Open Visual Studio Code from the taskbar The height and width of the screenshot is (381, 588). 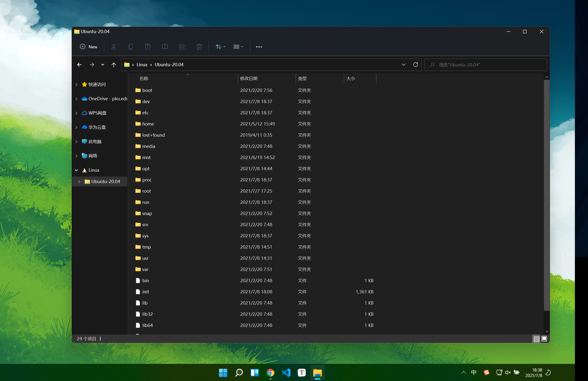click(286, 373)
